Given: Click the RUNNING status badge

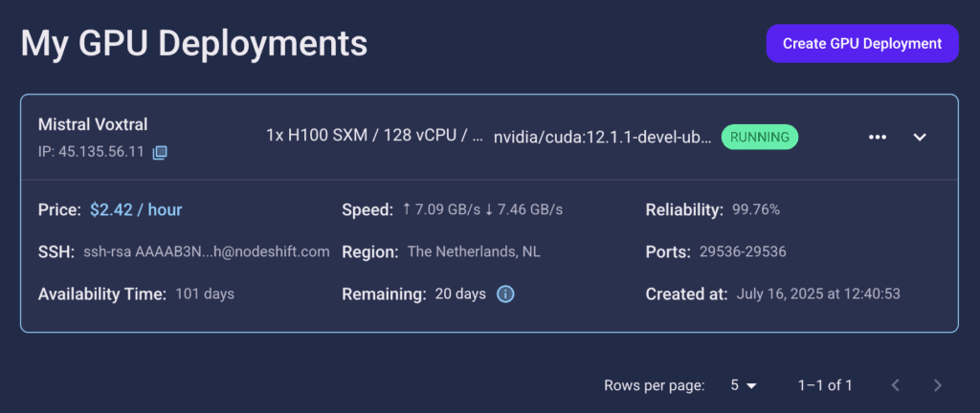Looking at the screenshot, I should pyautogui.click(x=759, y=138).
